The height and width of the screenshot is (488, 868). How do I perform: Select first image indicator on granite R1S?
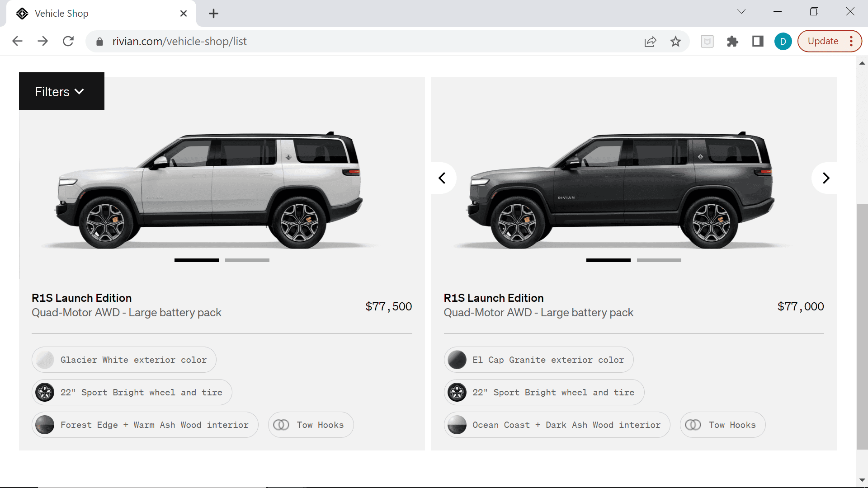609,260
